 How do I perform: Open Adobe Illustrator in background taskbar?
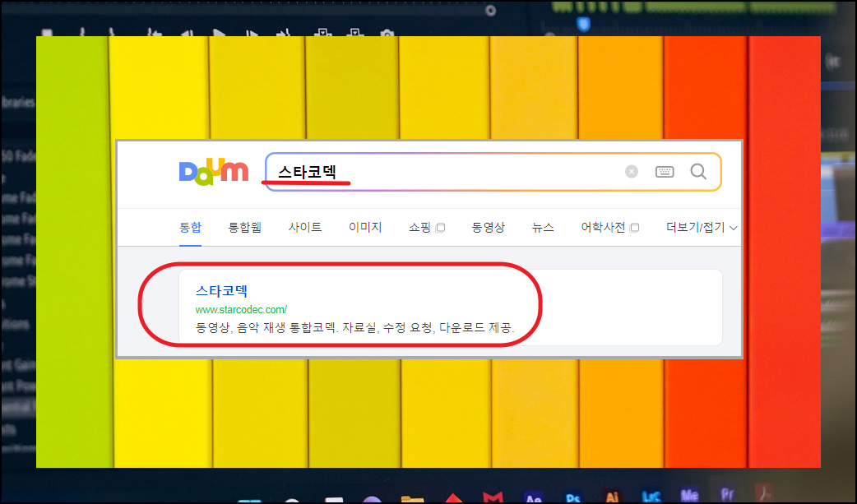coord(612,497)
